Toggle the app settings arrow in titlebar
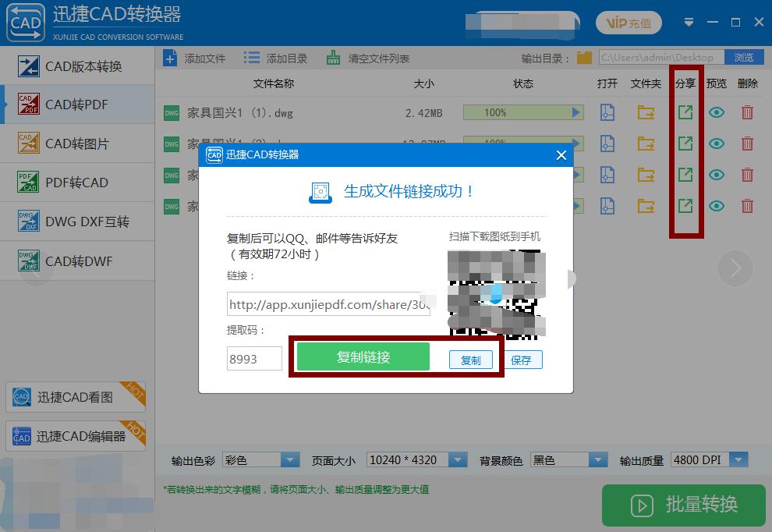Screen dimensions: 772x532 coord(689,22)
